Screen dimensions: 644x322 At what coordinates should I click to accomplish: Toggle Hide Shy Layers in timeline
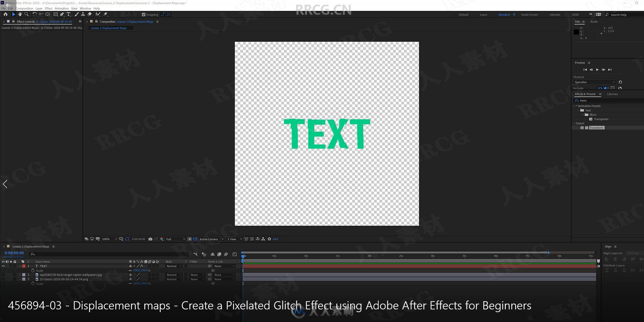point(213,254)
